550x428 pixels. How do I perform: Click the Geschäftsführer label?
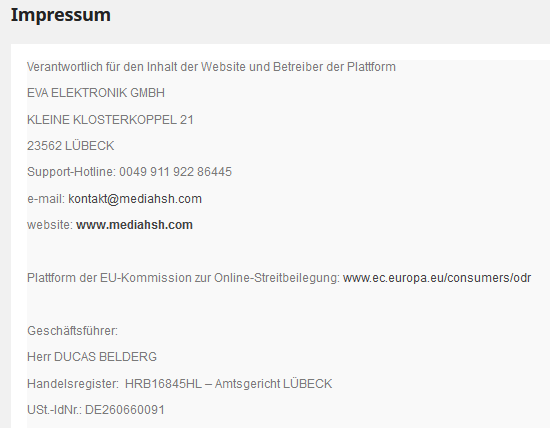pyautogui.click(x=72, y=331)
